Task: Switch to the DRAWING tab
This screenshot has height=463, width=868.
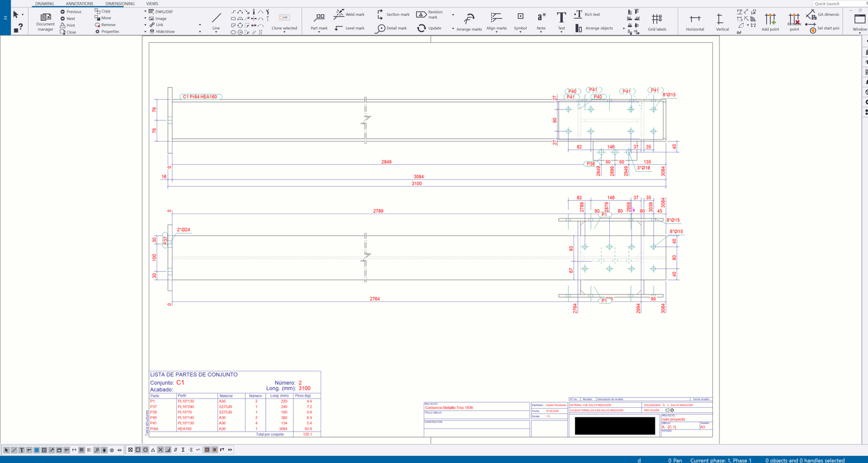Action: 44,4
